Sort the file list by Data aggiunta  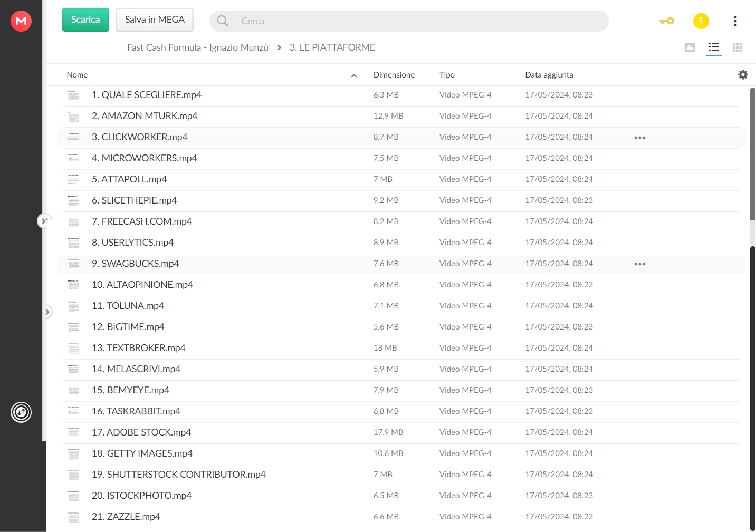[x=549, y=75]
